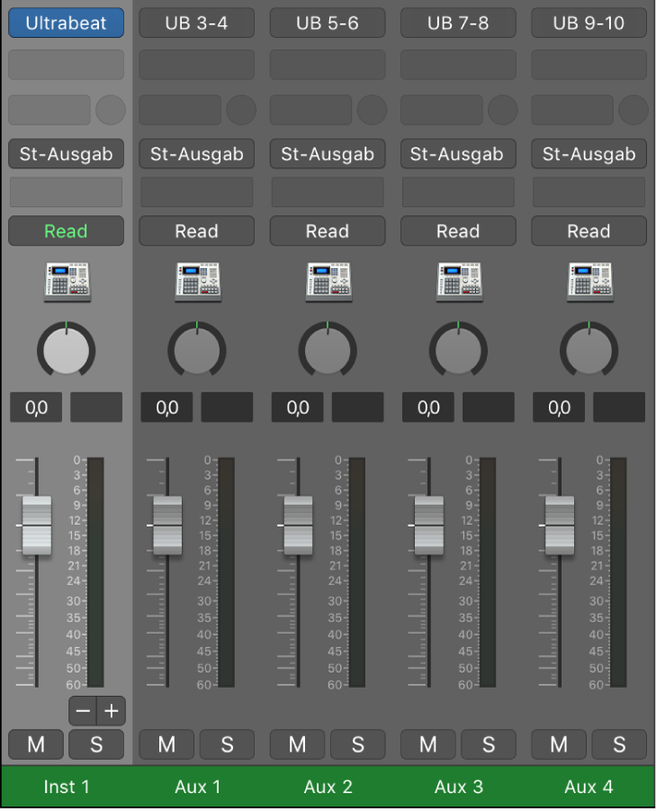Solo the Inst 1 channel
Screen dimensions: 656x812
[96, 744]
